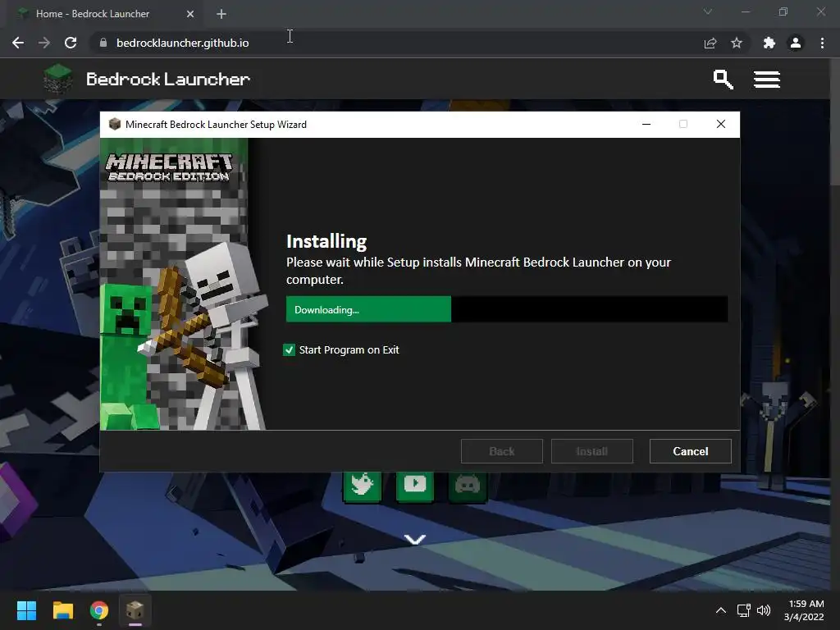
Task: Click the volume speaker tray icon
Action: pos(764,610)
